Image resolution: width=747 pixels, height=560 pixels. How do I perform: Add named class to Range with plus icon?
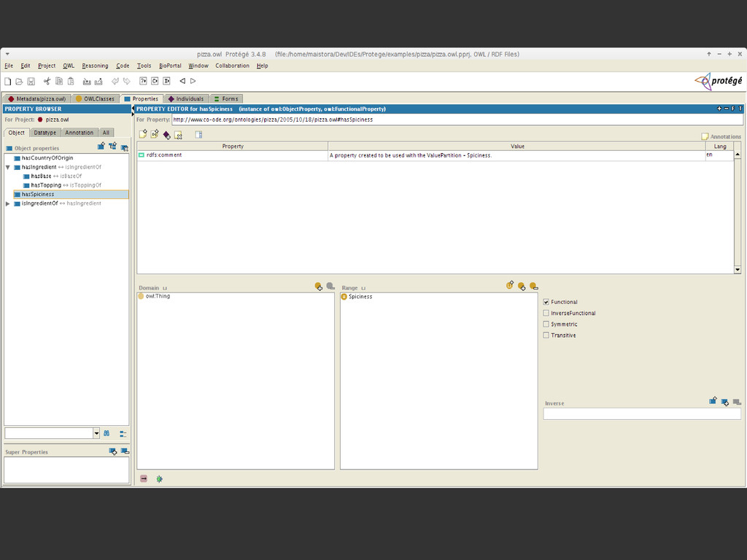(x=522, y=286)
